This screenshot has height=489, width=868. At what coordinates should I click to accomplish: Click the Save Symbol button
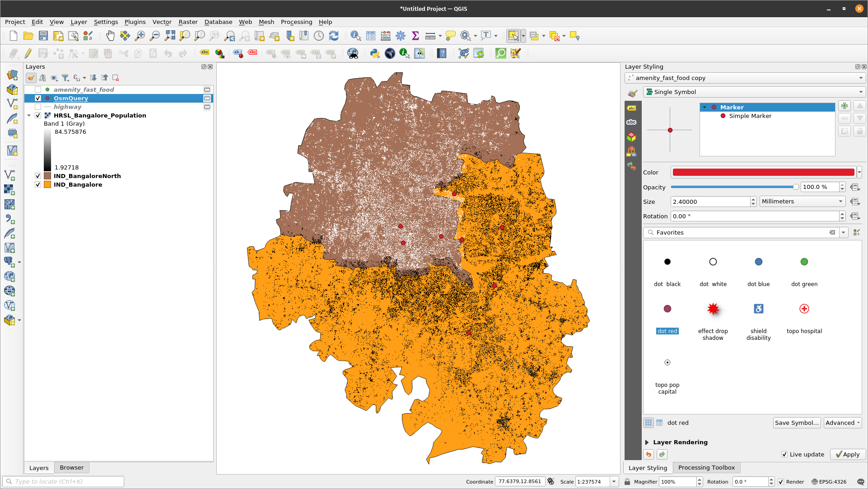(797, 423)
